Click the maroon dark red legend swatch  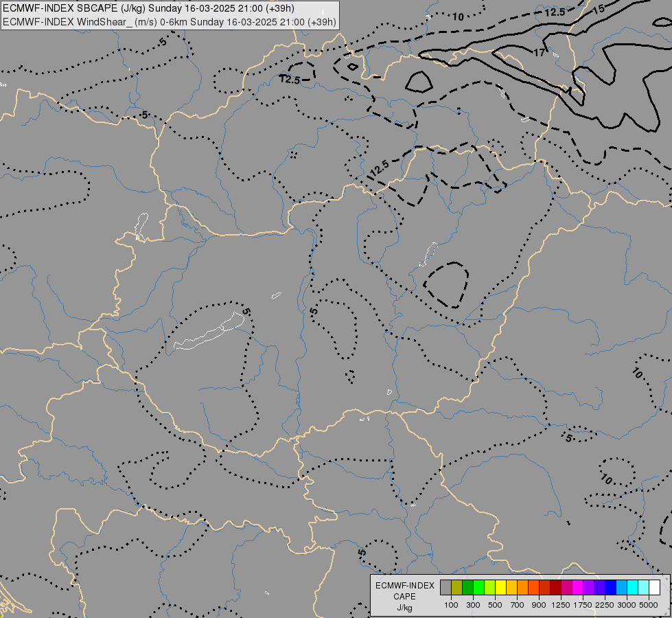coord(555,587)
